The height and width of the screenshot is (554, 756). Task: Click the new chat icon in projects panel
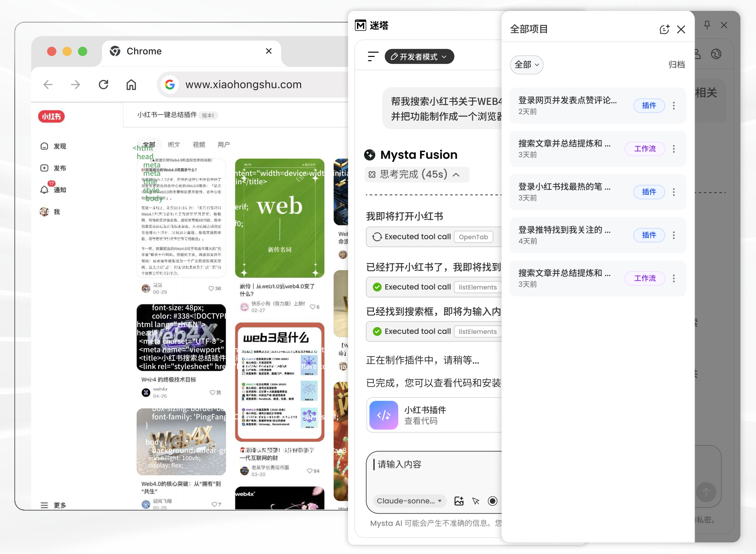click(664, 29)
